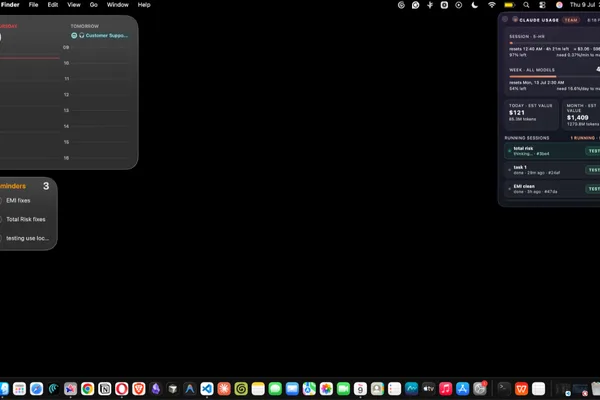Select the task 1 session row
600x400 pixels.
tap(552, 170)
